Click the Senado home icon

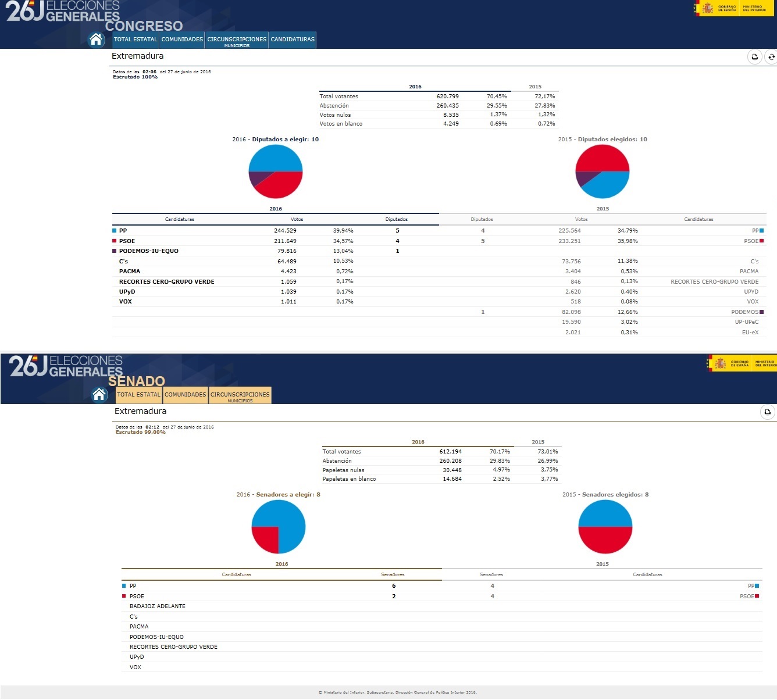coord(99,395)
